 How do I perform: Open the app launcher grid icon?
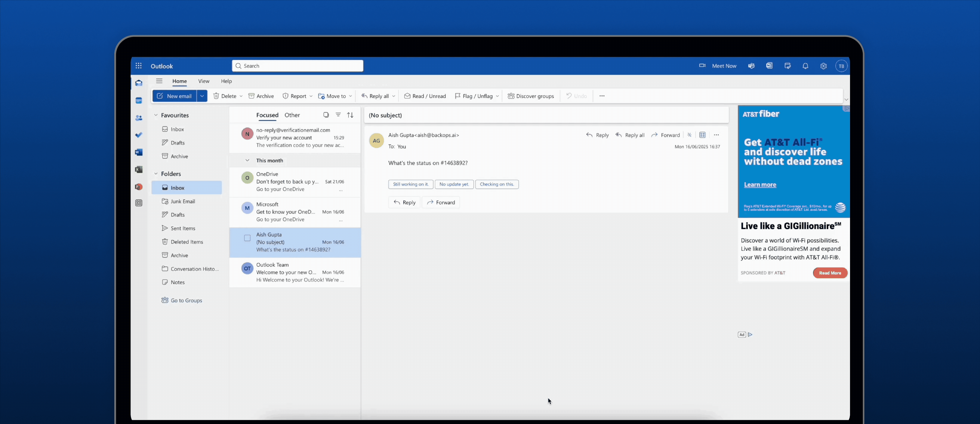pyautogui.click(x=138, y=66)
